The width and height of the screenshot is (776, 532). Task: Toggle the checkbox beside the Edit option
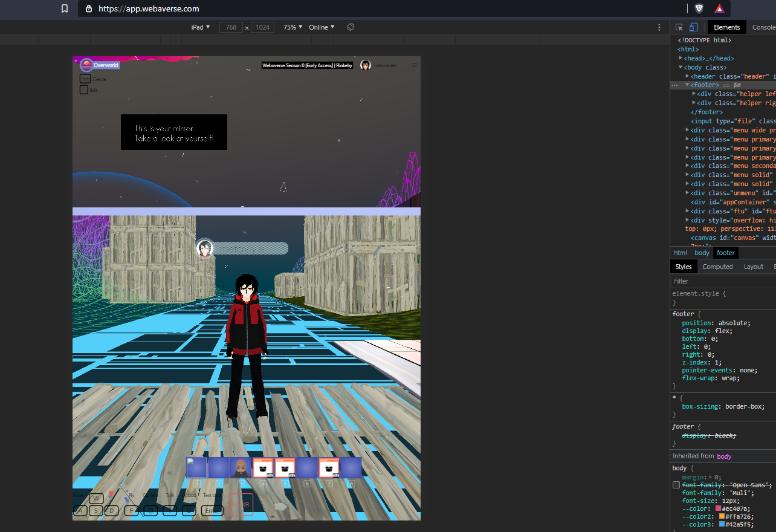tap(83, 89)
